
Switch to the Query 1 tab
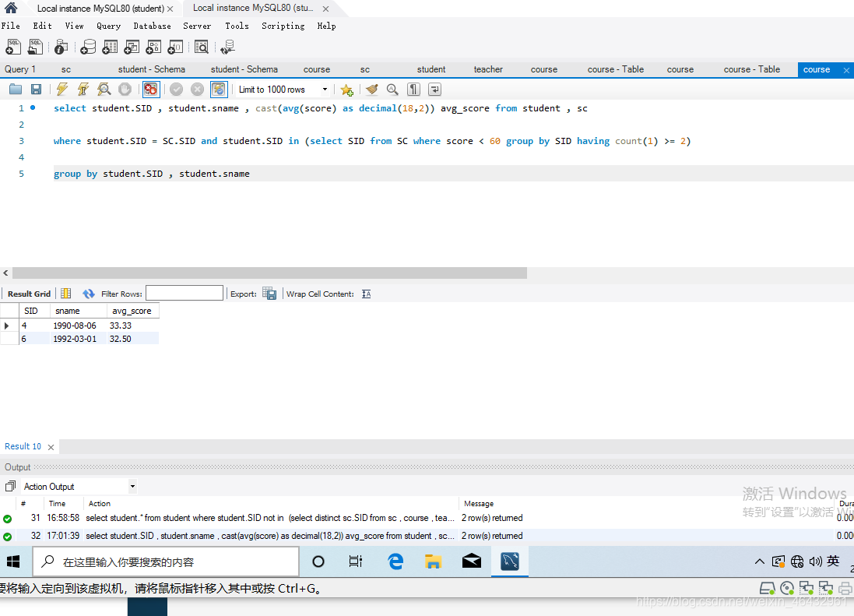click(20, 69)
